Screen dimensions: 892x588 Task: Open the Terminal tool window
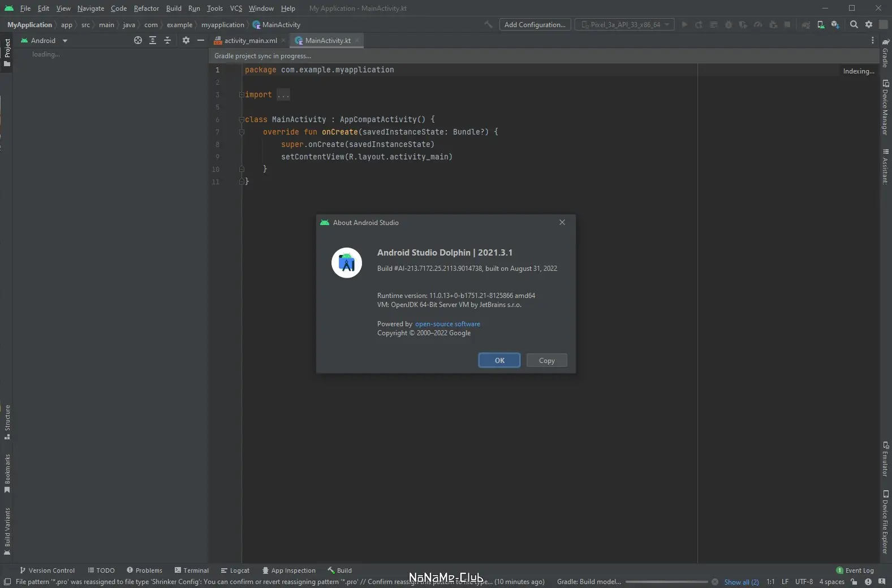pos(192,570)
